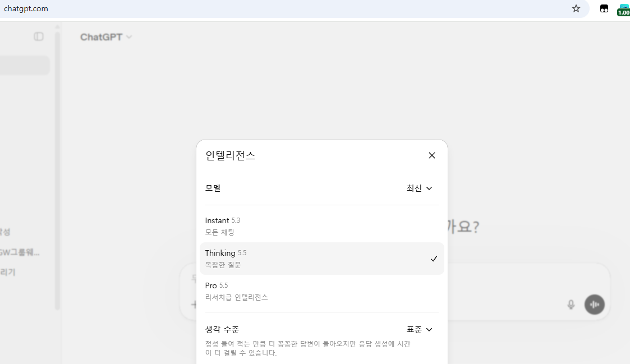
Task: Close the 인텔리전스 dialog
Action: pyautogui.click(x=432, y=155)
